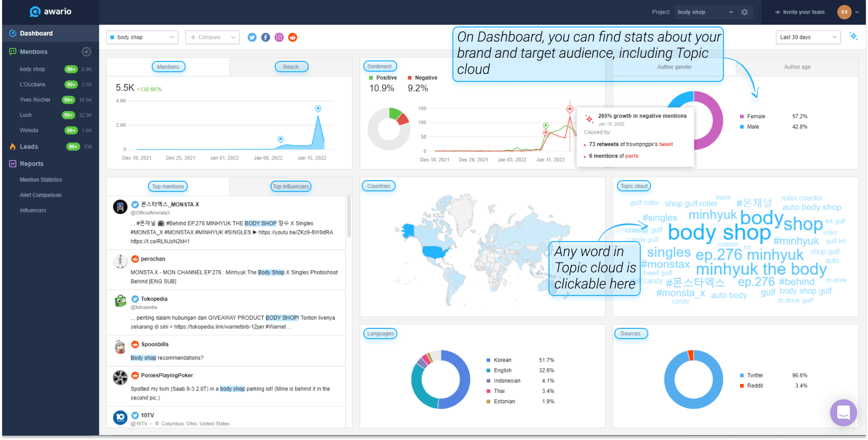868x440 pixels.
Task: Toggle the Facebook source filter
Action: pos(266,37)
